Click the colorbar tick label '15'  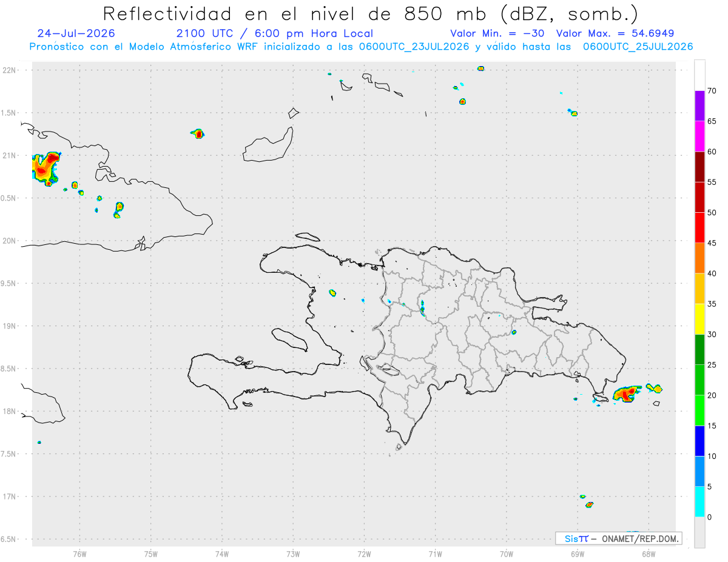click(712, 426)
